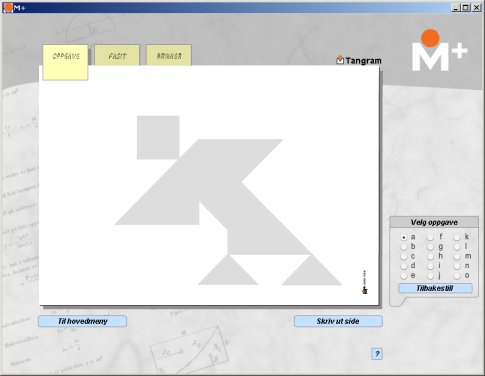Viewport: 485px width, 376px height.
Task: Minimize the M+ window
Action: 456,7
